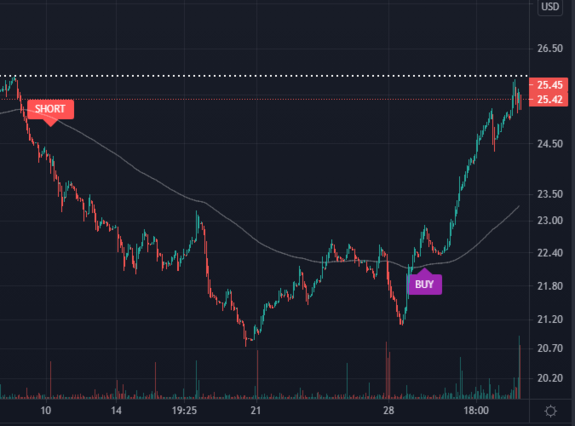This screenshot has height=426, width=575.
Task: Click the 23.50 price axis value
Action: [x=550, y=194]
